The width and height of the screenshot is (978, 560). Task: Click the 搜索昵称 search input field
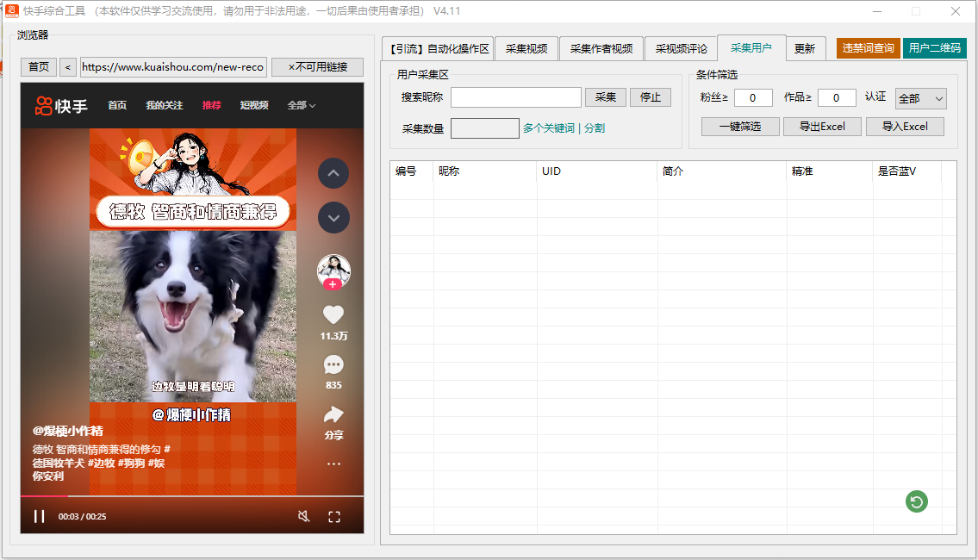click(515, 97)
